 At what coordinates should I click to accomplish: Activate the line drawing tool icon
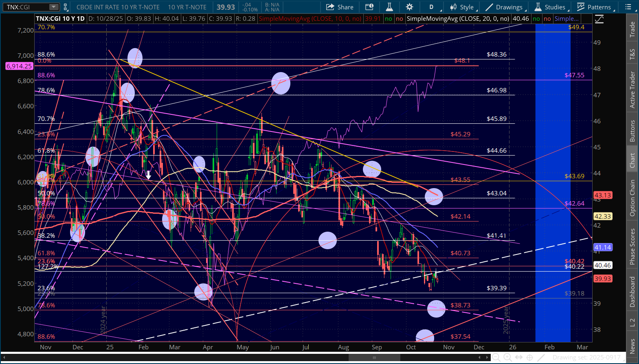click(541, 357)
